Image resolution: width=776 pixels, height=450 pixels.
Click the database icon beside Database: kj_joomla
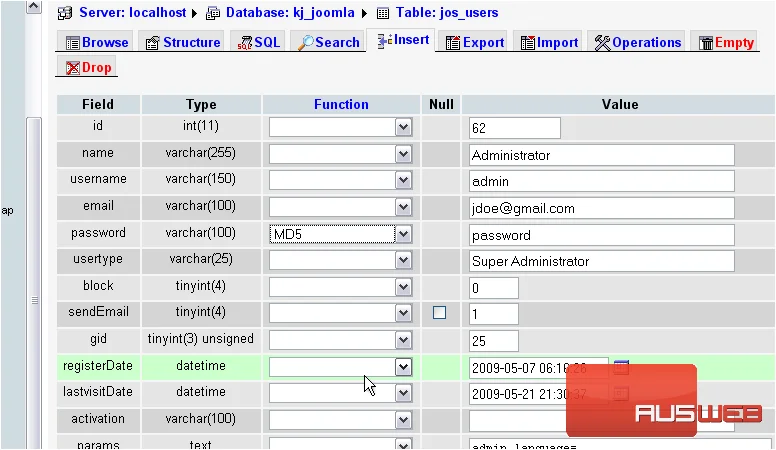click(213, 13)
